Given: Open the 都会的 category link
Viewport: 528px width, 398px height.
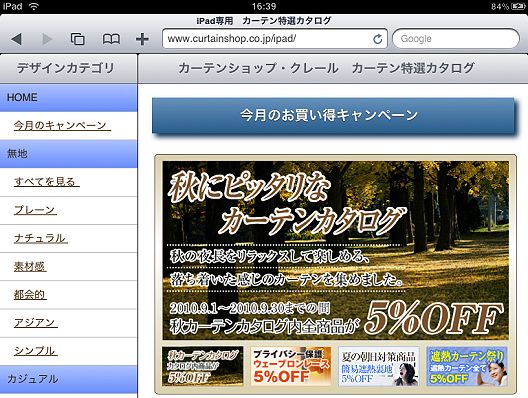Looking at the screenshot, I should click(x=30, y=294).
